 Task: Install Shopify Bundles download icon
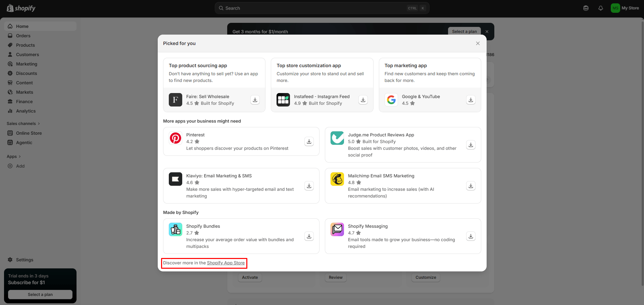[309, 236]
